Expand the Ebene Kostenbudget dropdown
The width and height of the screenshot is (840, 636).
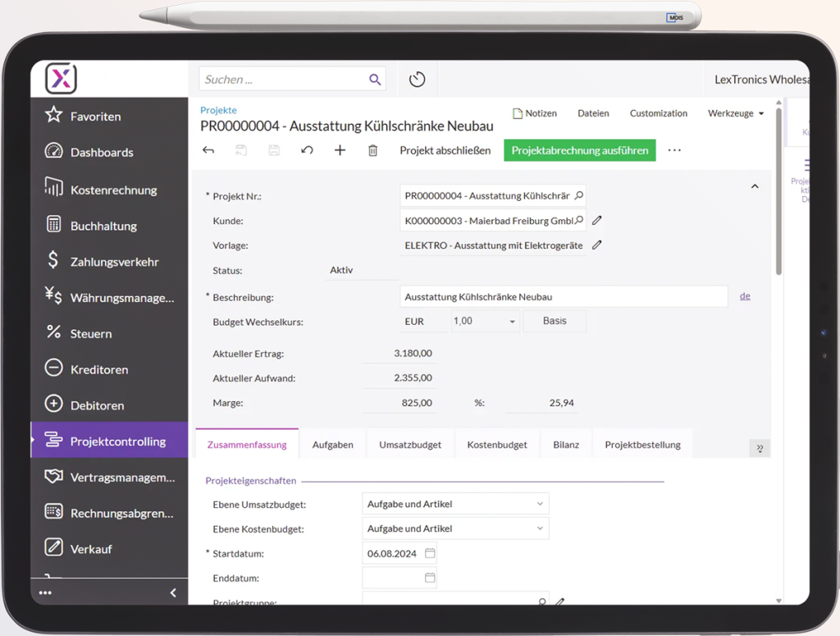tap(539, 528)
